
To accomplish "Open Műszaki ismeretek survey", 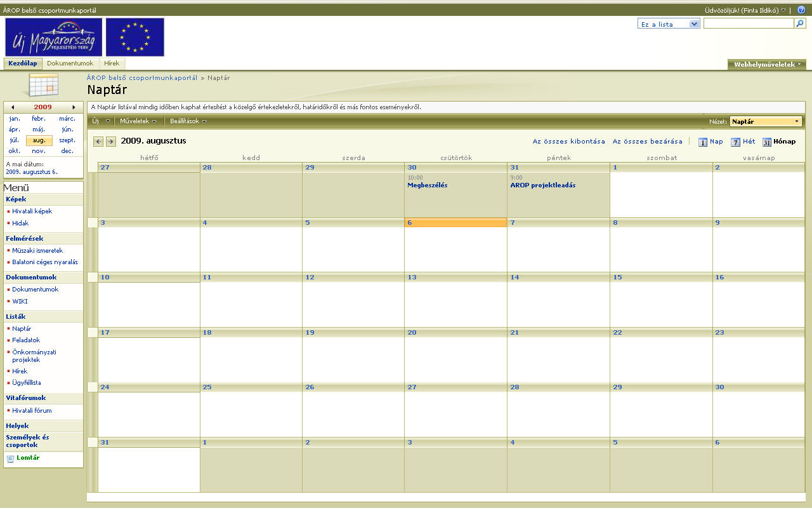I will coord(37,251).
